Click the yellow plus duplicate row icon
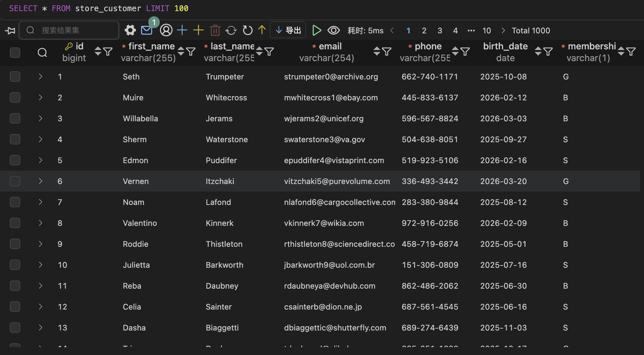Viewport: 644px width, 355px height. pyautogui.click(x=199, y=30)
